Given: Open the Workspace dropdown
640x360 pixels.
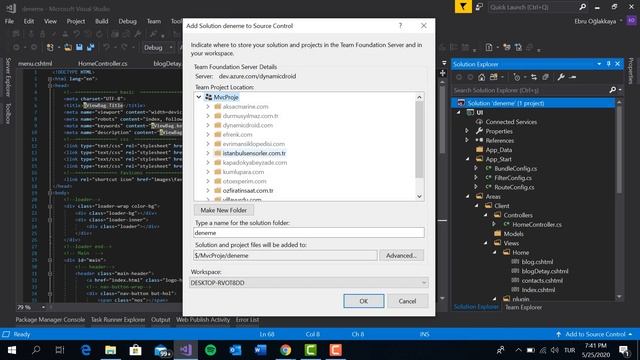Looking at the screenshot, I should tap(424, 282).
